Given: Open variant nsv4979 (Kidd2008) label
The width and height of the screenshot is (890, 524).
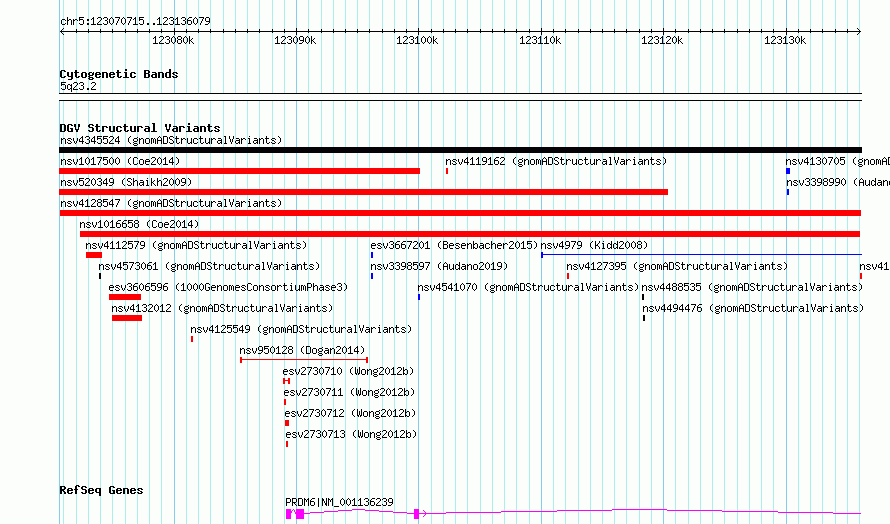Looking at the screenshot, I should (x=594, y=245).
